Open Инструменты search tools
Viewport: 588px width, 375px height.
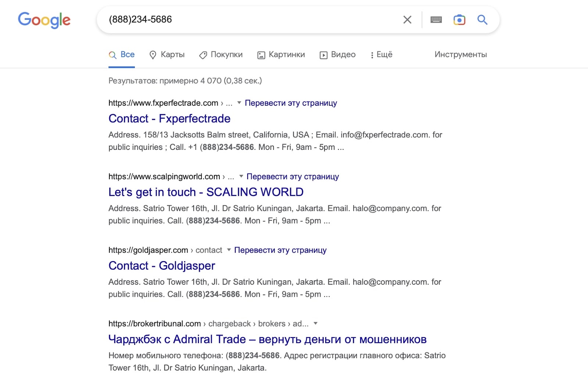coord(460,55)
